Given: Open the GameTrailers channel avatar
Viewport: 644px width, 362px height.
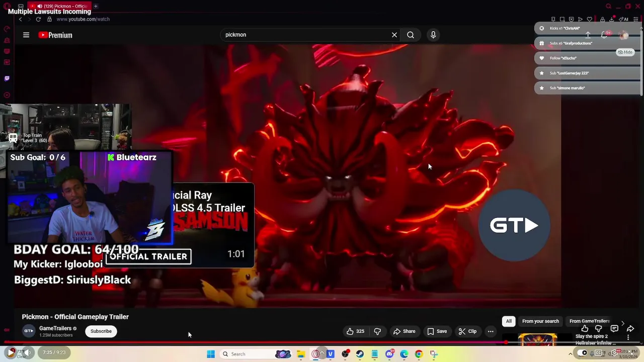Looking at the screenshot, I should click(29, 331).
